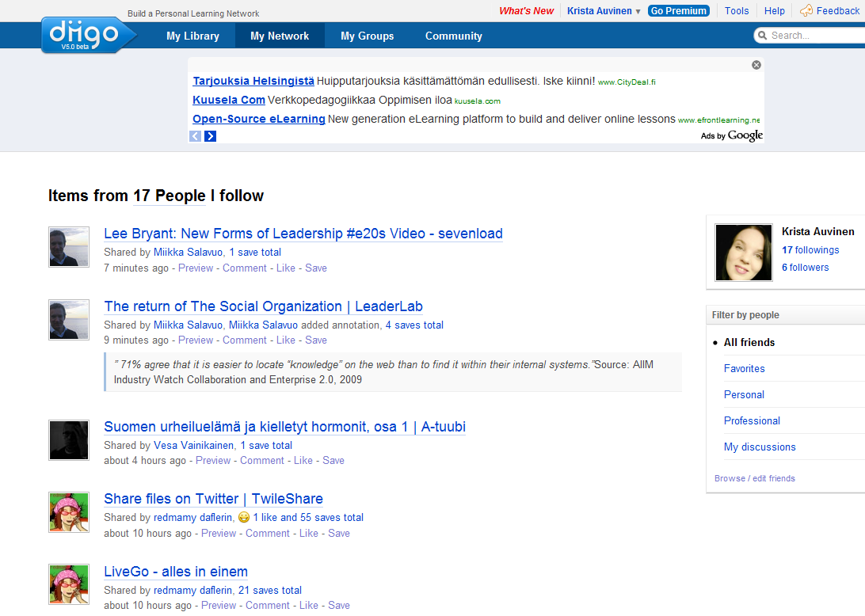The image size is (865, 616).
Task: Click 1 save total on Lee Bryant item
Action: 255,253
